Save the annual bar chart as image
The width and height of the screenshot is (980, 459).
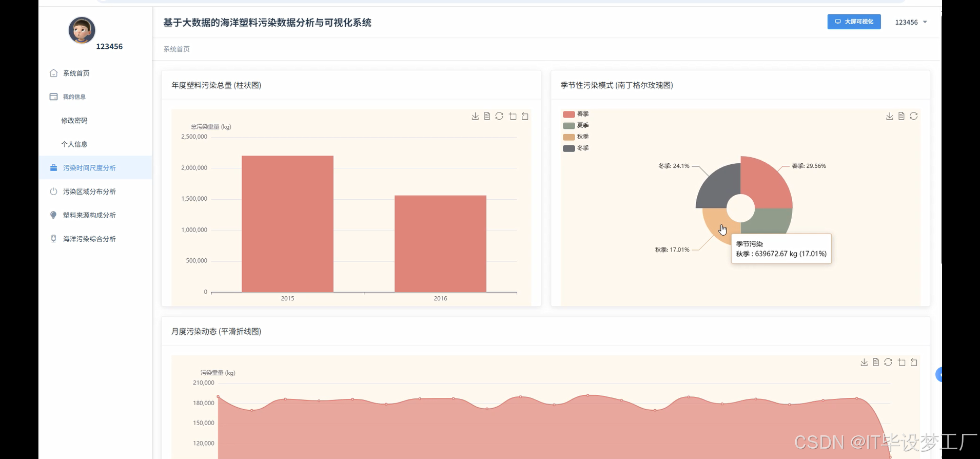(475, 117)
